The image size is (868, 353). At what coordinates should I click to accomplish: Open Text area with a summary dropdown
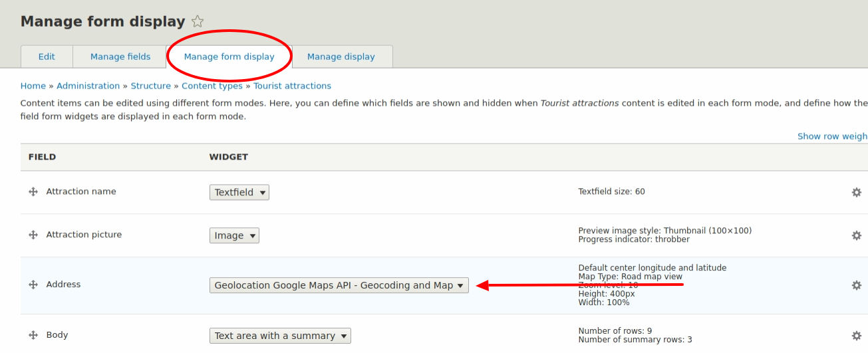point(280,336)
